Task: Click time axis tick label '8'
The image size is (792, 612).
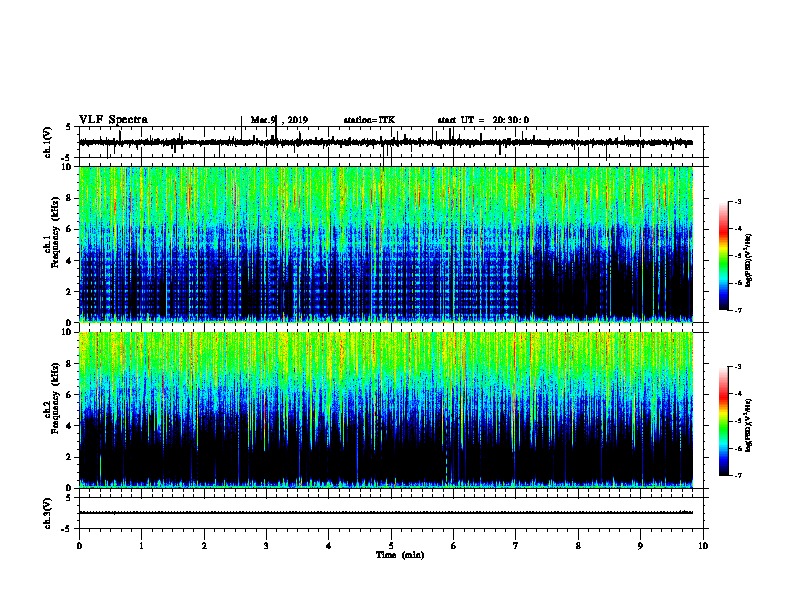Action: click(578, 546)
